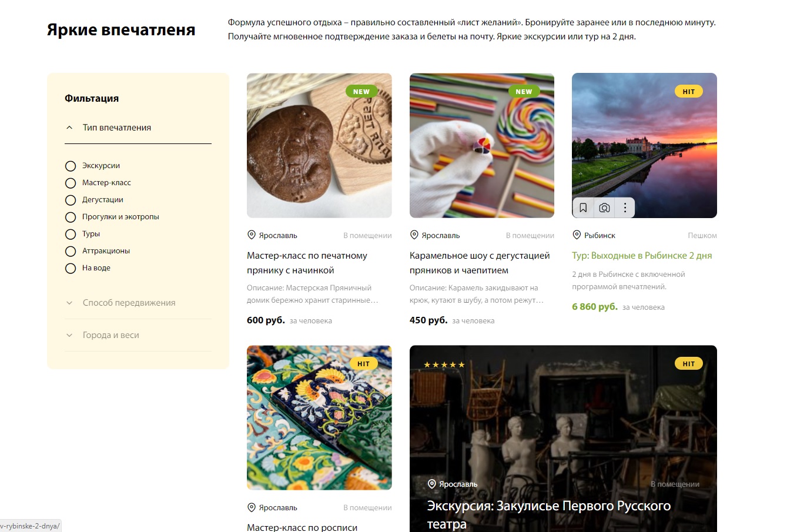Collapse the Тип впечатления filter section
Screen dimensions: 807x532
[x=138, y=128]
